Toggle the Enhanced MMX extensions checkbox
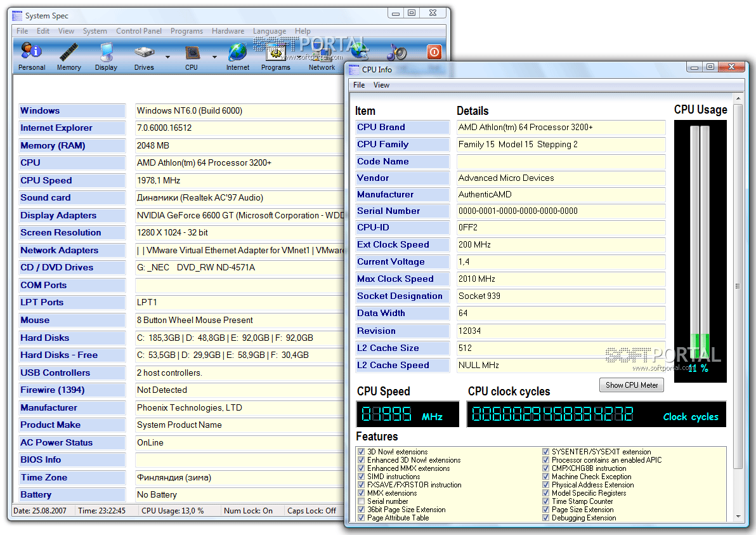 point(361,468)
